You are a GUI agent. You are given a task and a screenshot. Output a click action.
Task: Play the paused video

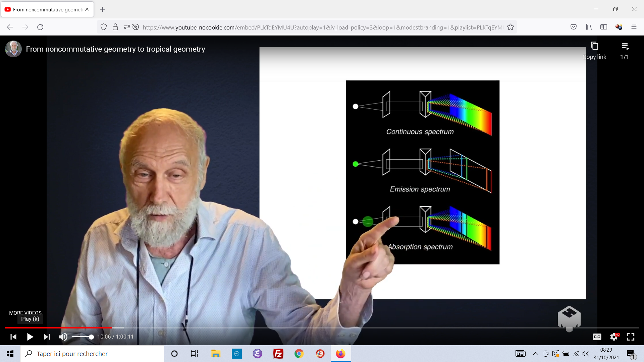[x=30, y=337]
